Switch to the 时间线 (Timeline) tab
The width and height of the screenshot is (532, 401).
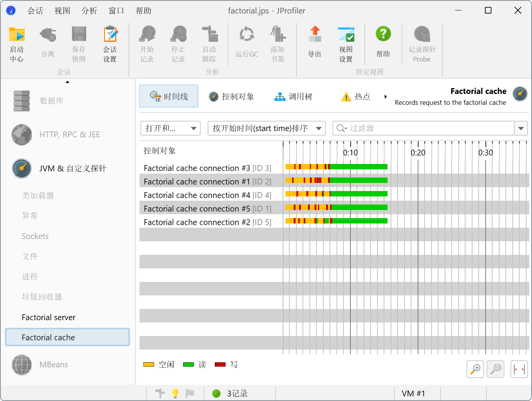pos(169,96)
